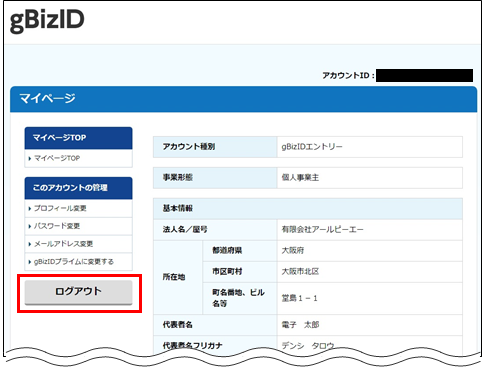Click the アカウントID label

click(x=348, y=76)
